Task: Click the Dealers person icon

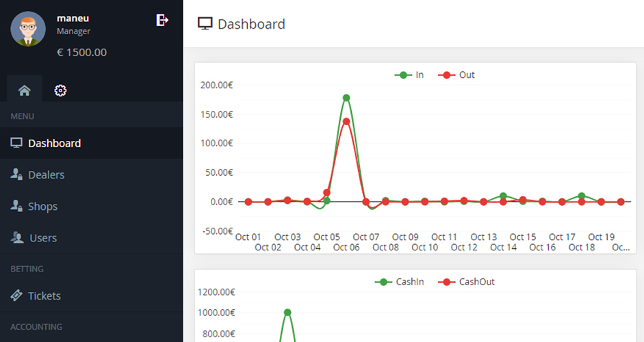Action: [16, 174]
